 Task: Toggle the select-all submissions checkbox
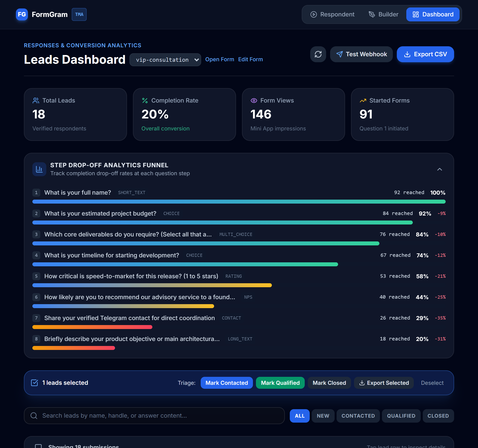click(x=38, y=446)
